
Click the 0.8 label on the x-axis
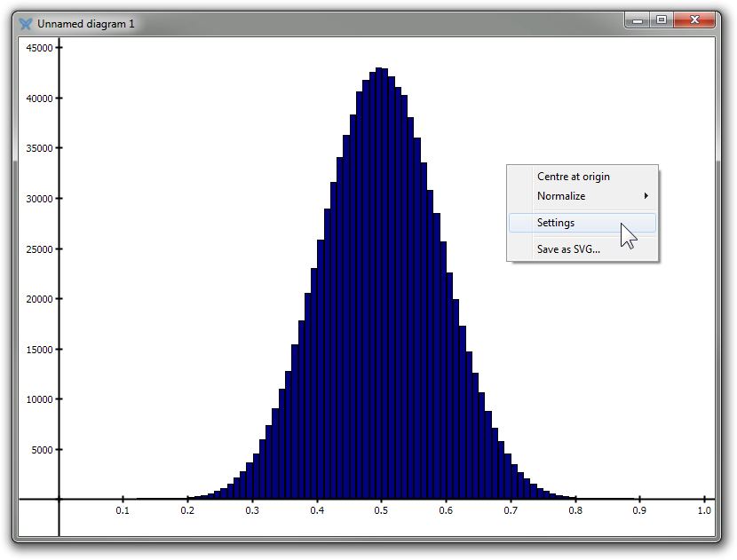tap(575, 511)
